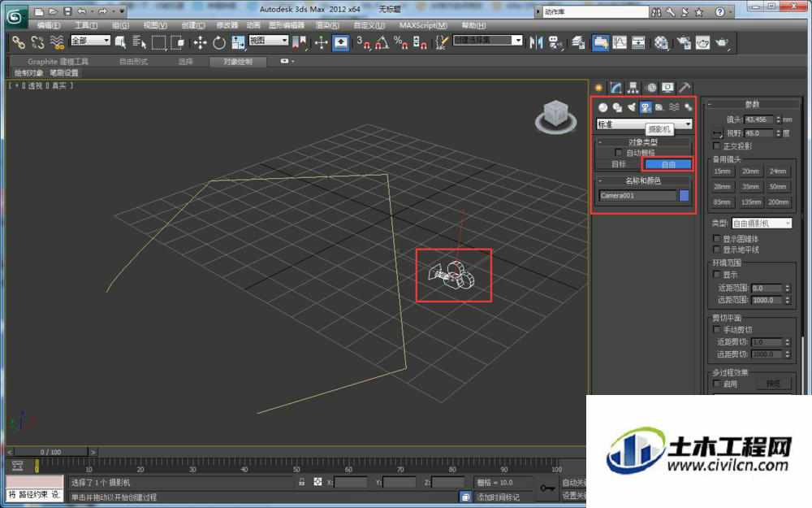Viewport: 812px width, 508px height.
Task: Enable 启用 under 多过程效果
Action: [x=717, y=384]
